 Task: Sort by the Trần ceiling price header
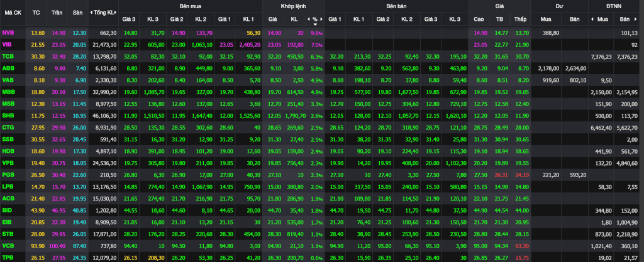pyautogui.click(x=57, y=13)
